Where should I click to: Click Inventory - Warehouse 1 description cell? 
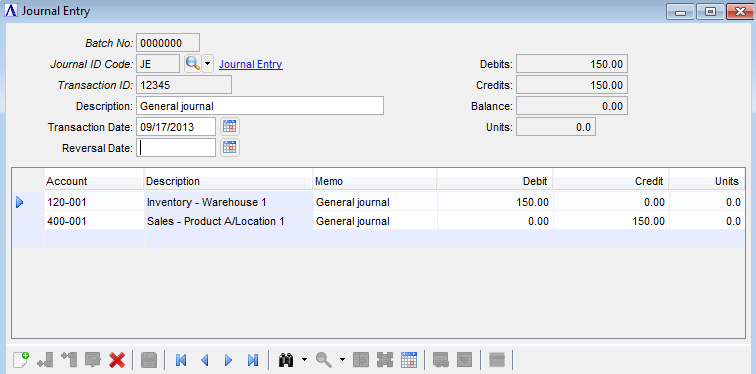point(229,202)
